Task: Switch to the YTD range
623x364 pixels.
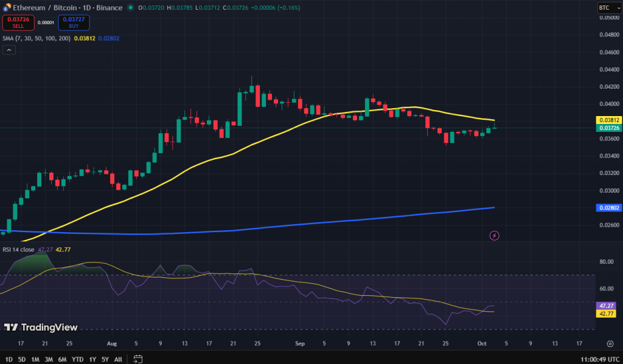Action: click(x=77, y=359)
